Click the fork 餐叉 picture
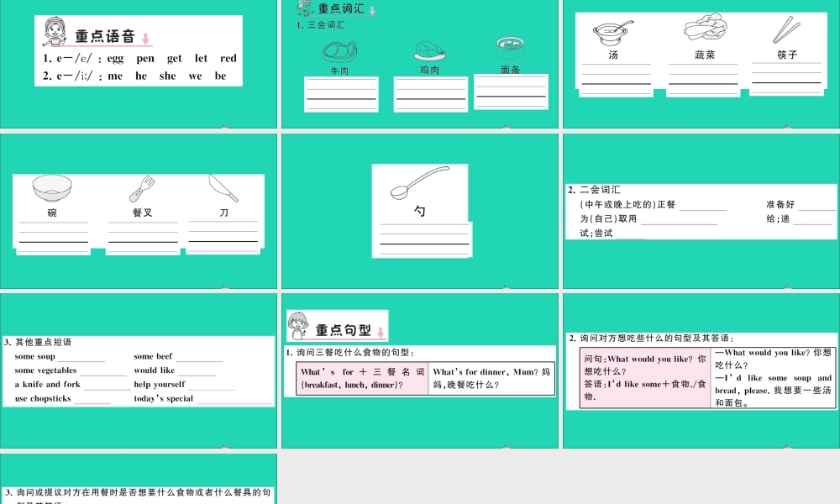 (x=143, y=189)
